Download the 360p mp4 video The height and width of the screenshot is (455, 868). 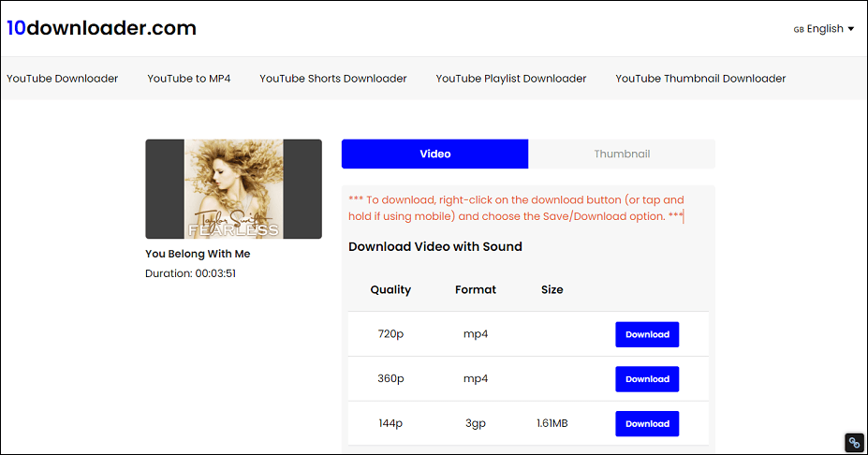[x=647, y=379]
